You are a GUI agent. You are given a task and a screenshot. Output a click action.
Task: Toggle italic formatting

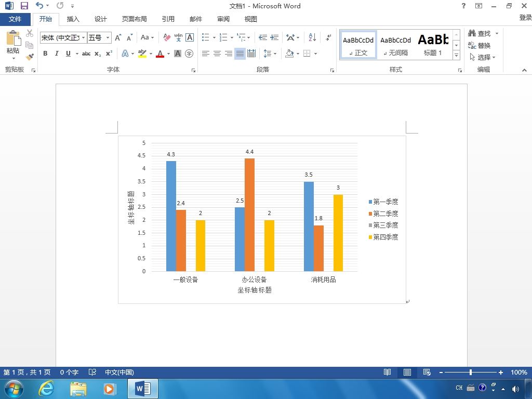pyautogui.click(x=57, y=54)
